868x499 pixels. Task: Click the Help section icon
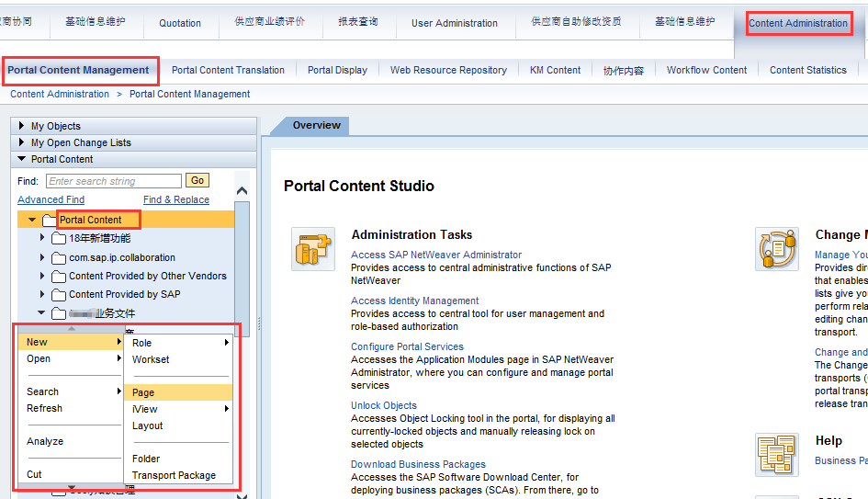pyautogui.click(x=777, y=455)
